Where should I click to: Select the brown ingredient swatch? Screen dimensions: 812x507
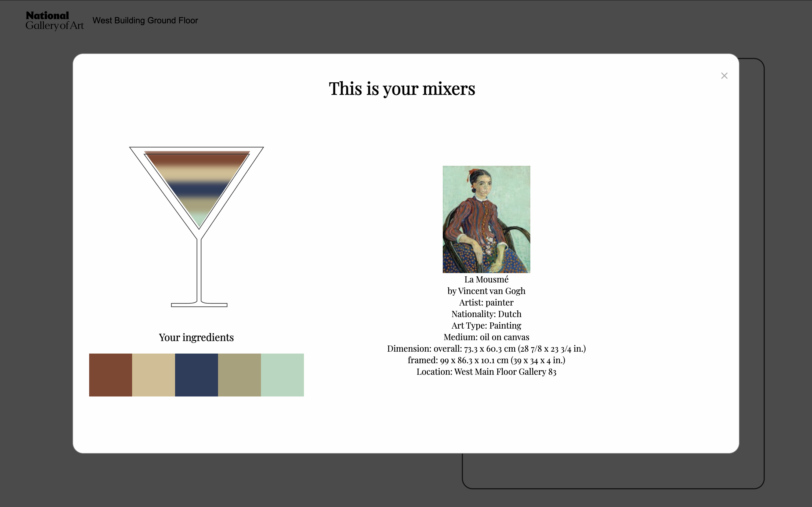coord(110,375)
